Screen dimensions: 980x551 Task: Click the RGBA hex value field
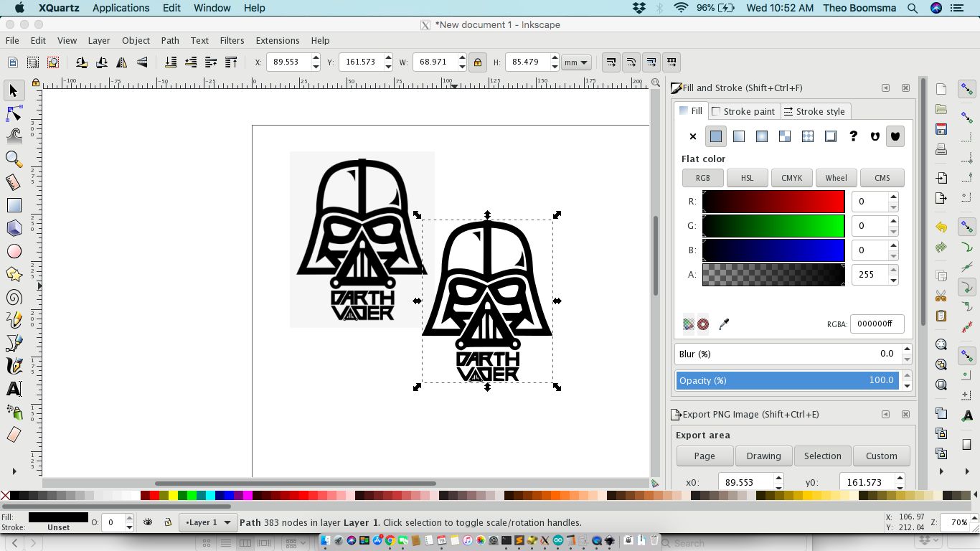point(877,324)
